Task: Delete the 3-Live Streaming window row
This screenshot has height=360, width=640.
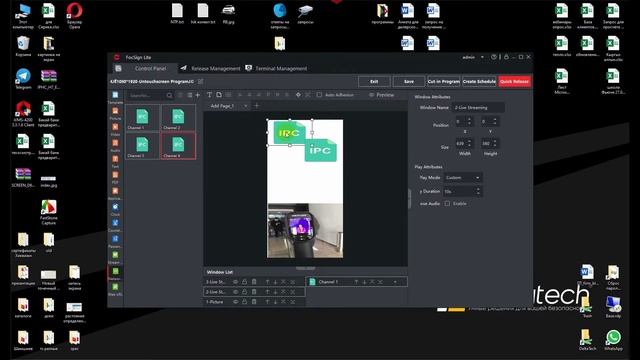Action: (x=254, y=282)
